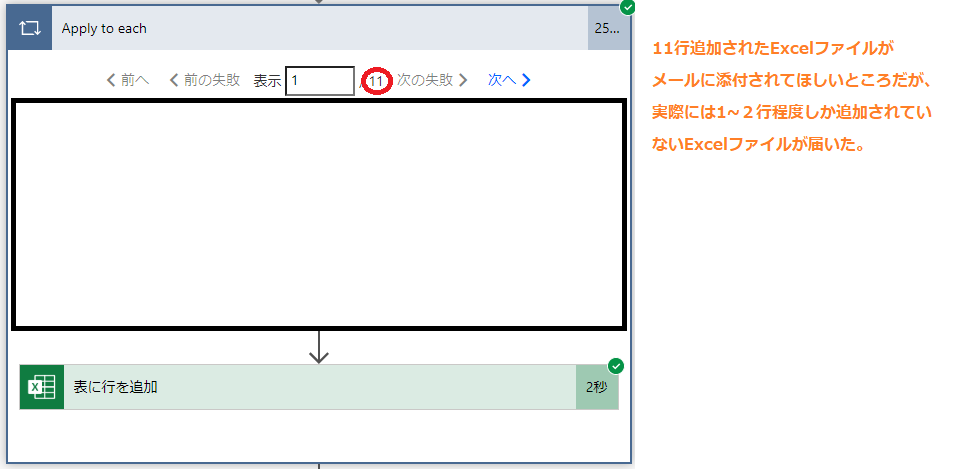Viewport: 970px width, 469px height.
Task: Jump to next failure 次の失敗
Action: 432,80
